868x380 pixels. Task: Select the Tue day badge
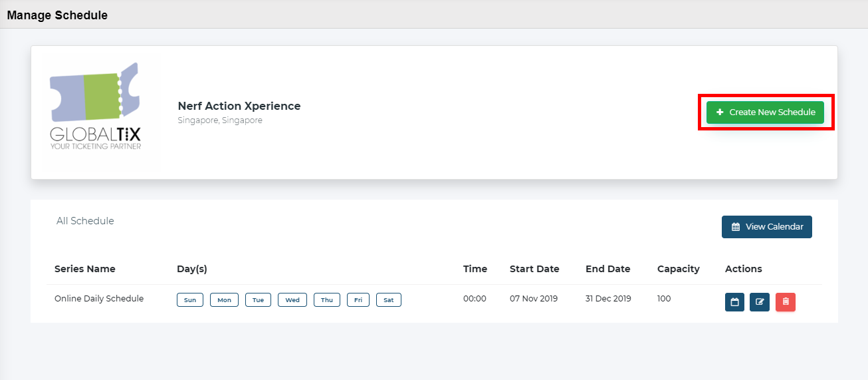click(x=259, y=300)
